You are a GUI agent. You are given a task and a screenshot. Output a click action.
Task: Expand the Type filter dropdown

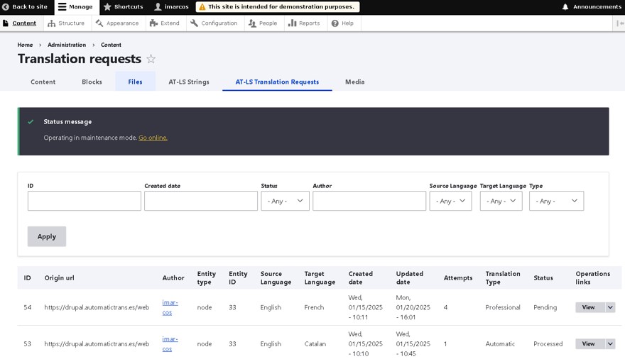pyautogui.click(x=556, y=201)
